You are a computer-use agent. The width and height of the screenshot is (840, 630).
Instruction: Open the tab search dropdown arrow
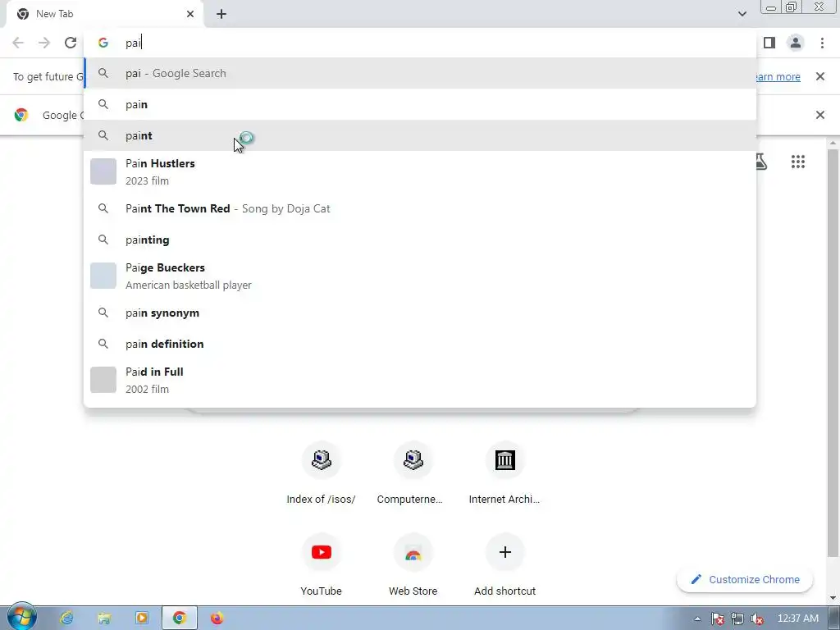pyautogui.click(x=742, y=14)
